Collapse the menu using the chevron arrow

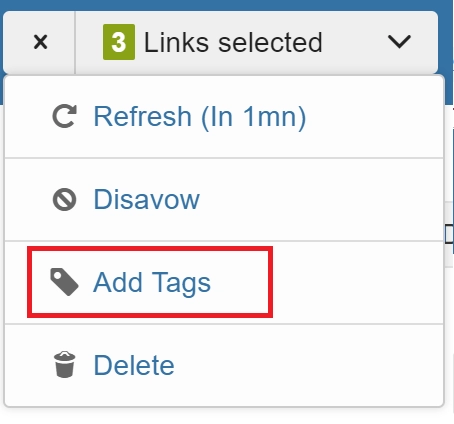(x=399, y=42)
